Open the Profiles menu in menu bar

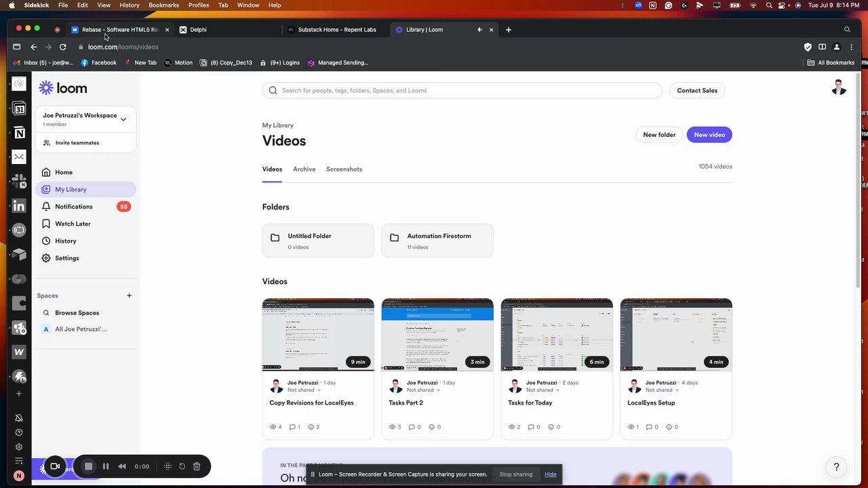pos(199,5)
